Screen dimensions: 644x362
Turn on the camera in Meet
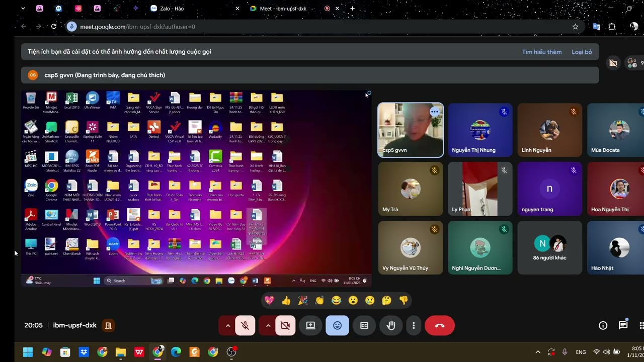(285, 325)
